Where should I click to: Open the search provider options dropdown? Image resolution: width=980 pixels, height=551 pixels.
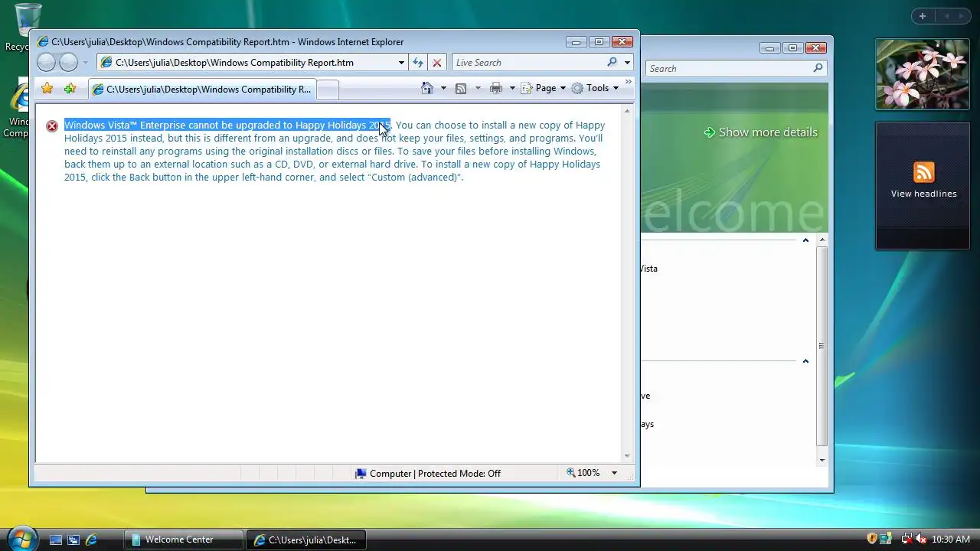point(627,63)
